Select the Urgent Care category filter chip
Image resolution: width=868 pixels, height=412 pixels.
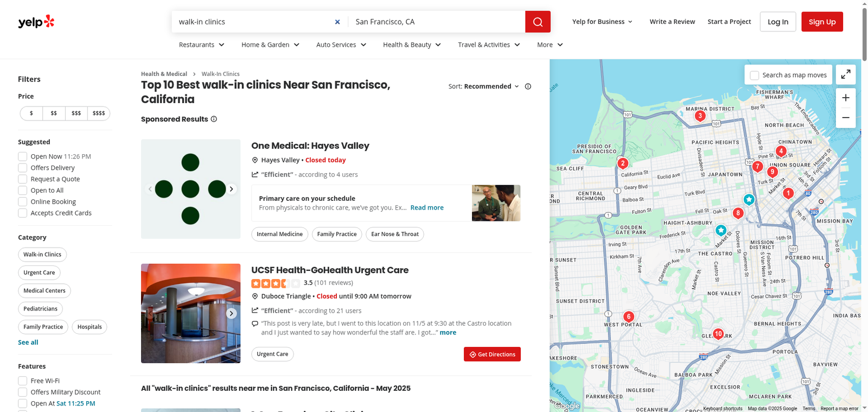click(39, 272)
